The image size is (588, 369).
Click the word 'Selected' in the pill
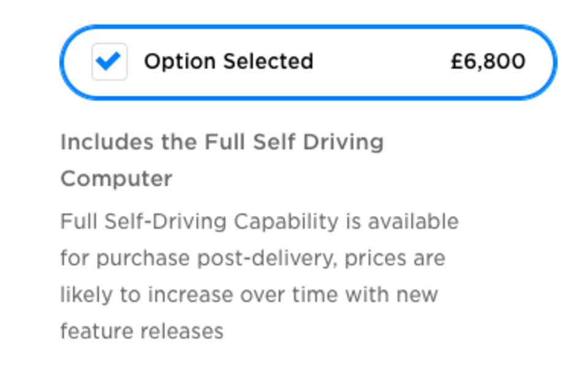click(x=268, y=62)
